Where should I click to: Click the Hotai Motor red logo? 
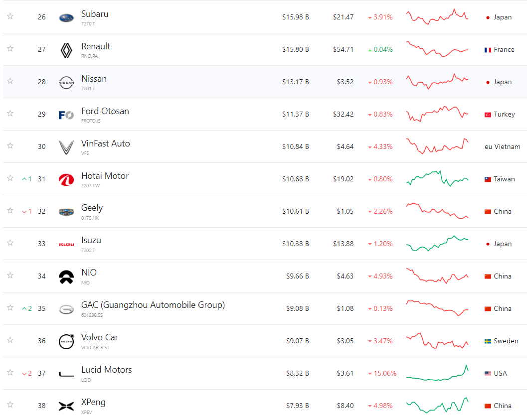pos(66,180)
